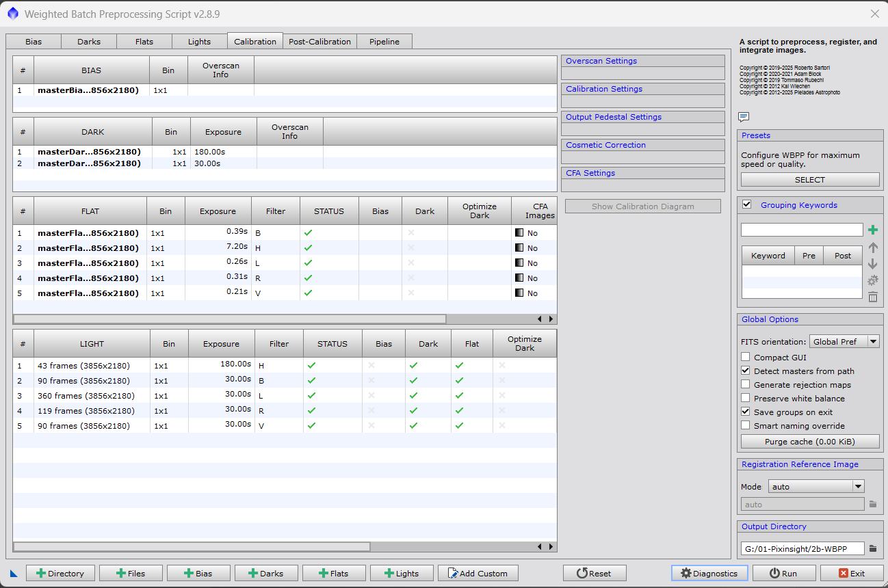Click the Add Custom button

pos(478,574)
